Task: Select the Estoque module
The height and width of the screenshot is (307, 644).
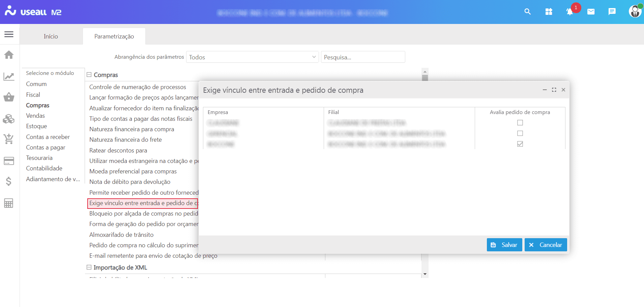Action: tap(36, 126)
